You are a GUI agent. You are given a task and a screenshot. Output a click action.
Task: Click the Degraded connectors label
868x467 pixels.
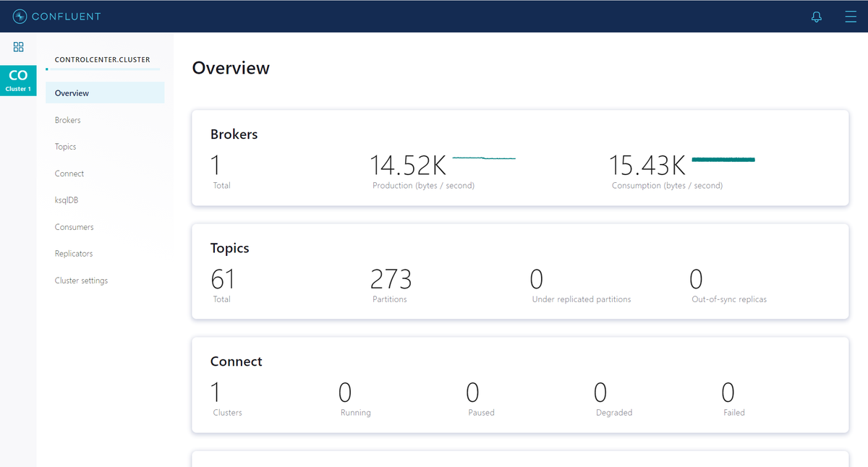tap(614, 413)
